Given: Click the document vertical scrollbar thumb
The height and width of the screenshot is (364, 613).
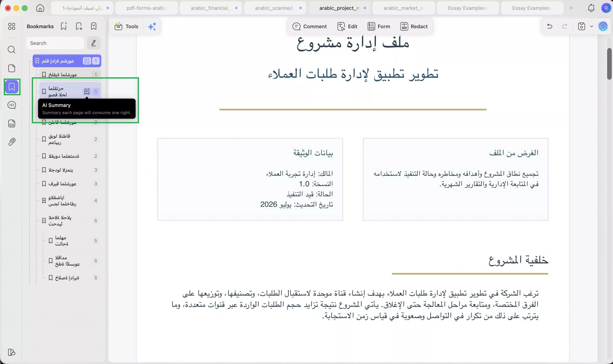Looking at the screenshot, I should coord(609,64).
